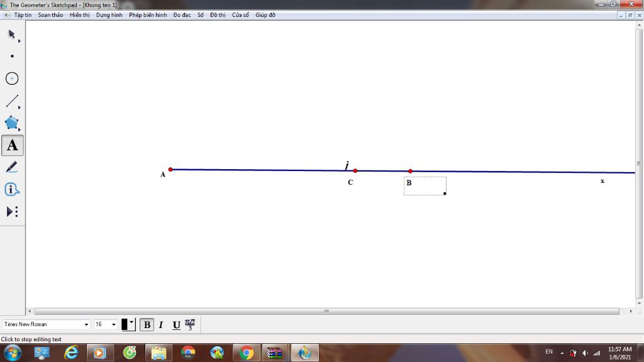Show hidden tray icons arrow
644x362 pixels.
pos(562,353)
